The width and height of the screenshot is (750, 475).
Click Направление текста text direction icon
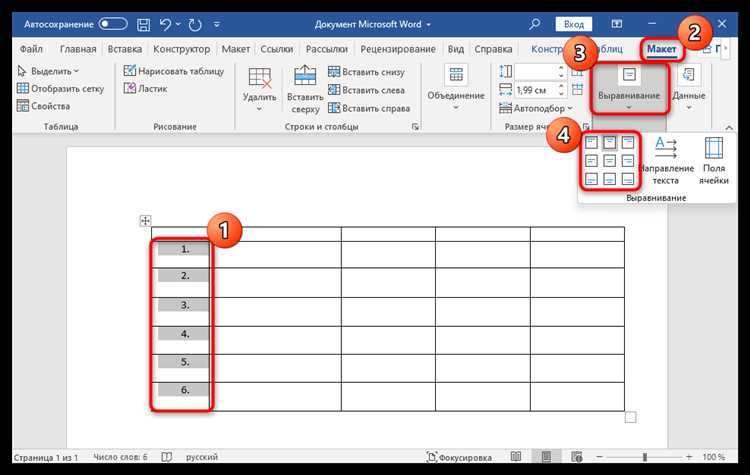[x=666, y=148]
